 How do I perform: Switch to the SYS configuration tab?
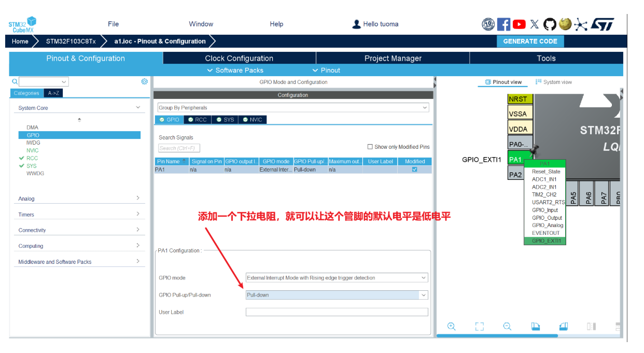pyautogui.click(x=225, y=120)
